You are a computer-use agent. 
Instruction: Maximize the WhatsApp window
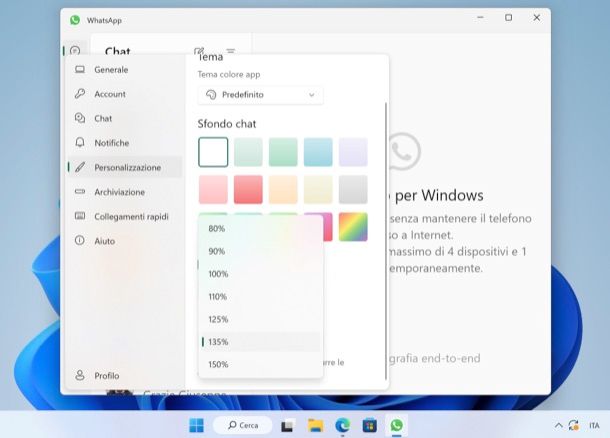coord(508,18)
